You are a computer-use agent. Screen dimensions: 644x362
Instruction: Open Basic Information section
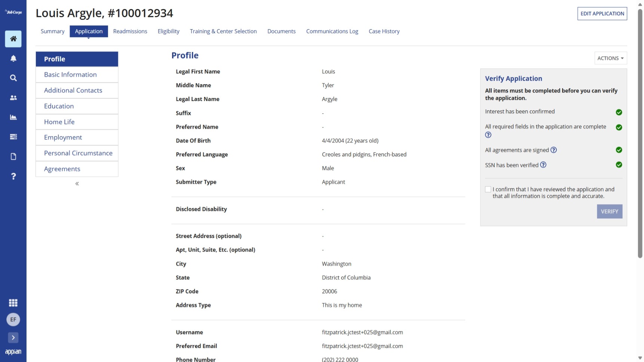tap(77, 75)
